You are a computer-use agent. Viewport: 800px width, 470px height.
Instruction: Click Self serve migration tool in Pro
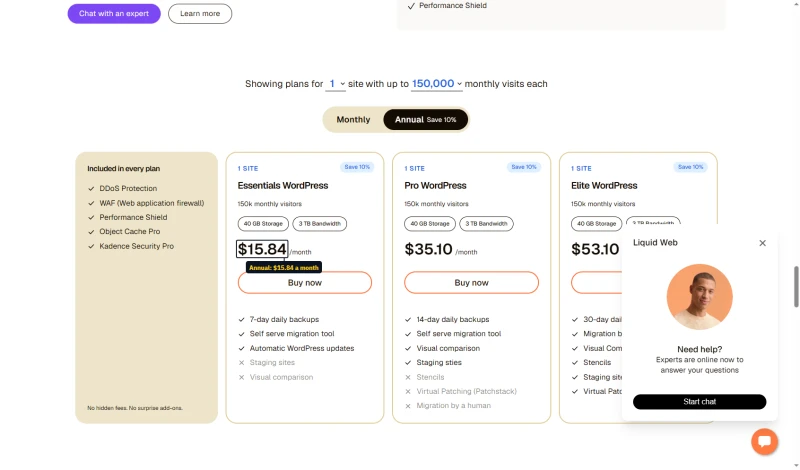(458, 334)
